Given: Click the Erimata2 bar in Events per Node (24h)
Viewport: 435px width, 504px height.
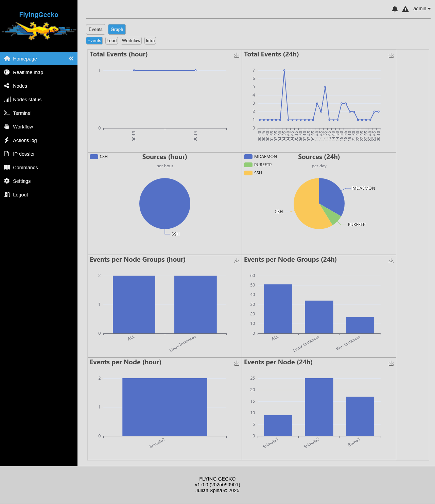Looking at the screenshot, I should [x=319, y=407].
